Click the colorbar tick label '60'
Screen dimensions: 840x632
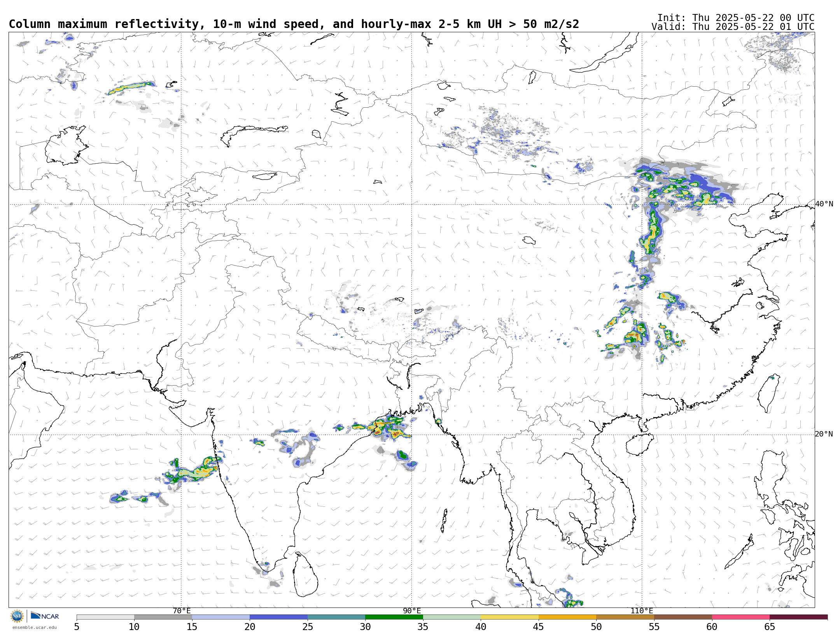pos(712,627)
